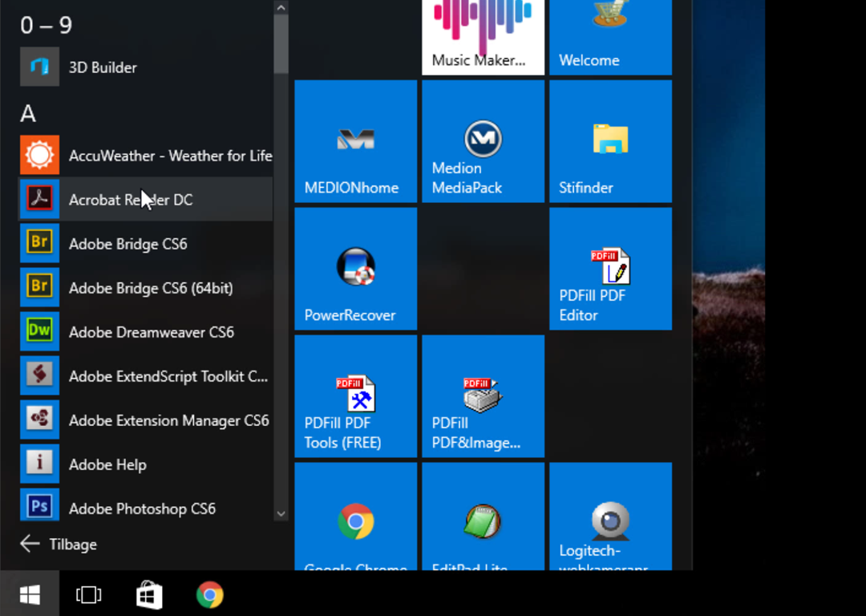This screenshot has height=616, width=866.
Task: Click the AccuWeather sun icon
Action: coord(40,156)
